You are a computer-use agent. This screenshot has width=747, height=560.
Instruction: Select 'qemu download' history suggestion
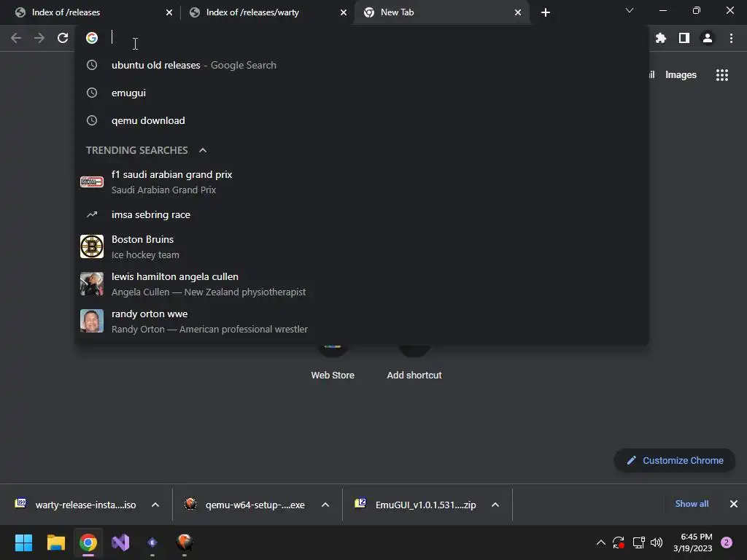(x=362, y=120)
